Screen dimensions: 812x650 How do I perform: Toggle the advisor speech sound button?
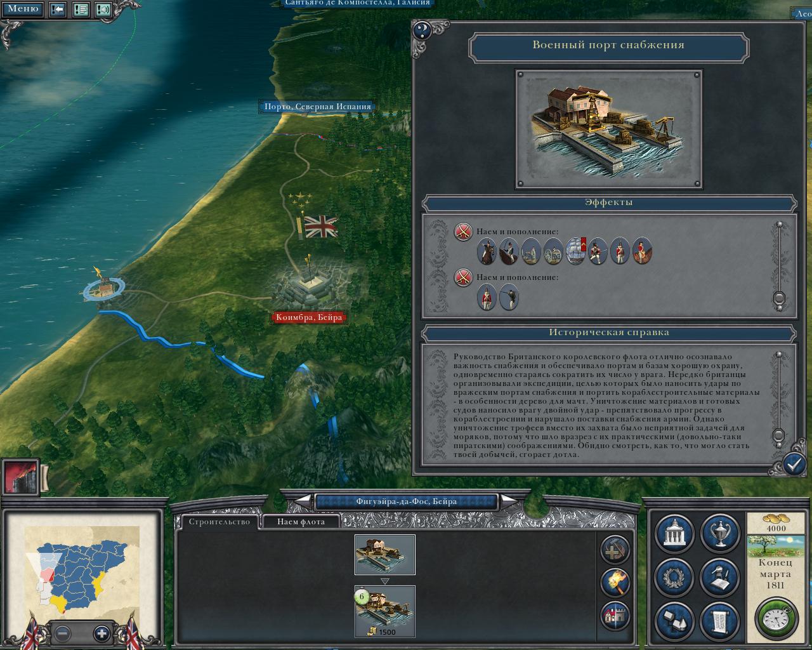[x=103, y=10]
